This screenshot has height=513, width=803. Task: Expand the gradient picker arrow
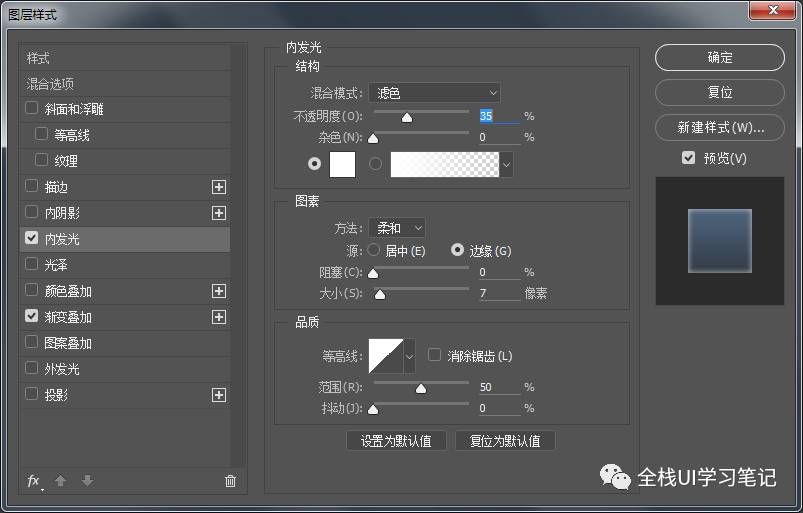pyautogui.click(x=506, y=165)
